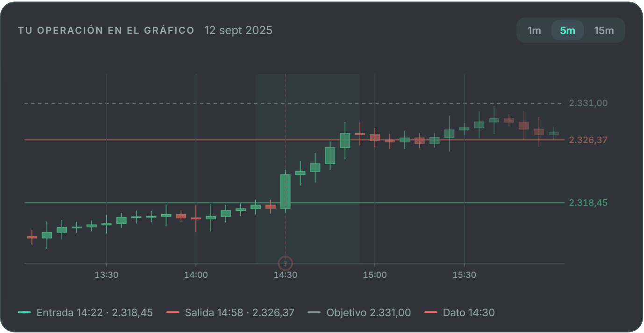Click the 14:00 time axis label

coord(196,275)
